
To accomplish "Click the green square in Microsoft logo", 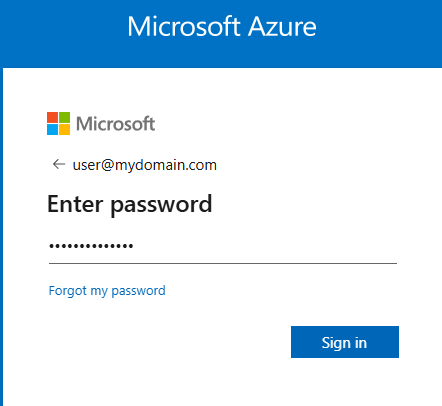I will pyautogui.click(x=64, y=117).
